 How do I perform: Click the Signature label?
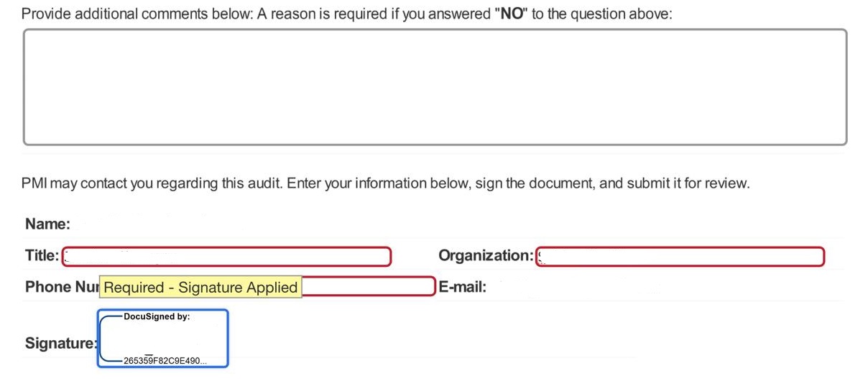click(60, 344)
